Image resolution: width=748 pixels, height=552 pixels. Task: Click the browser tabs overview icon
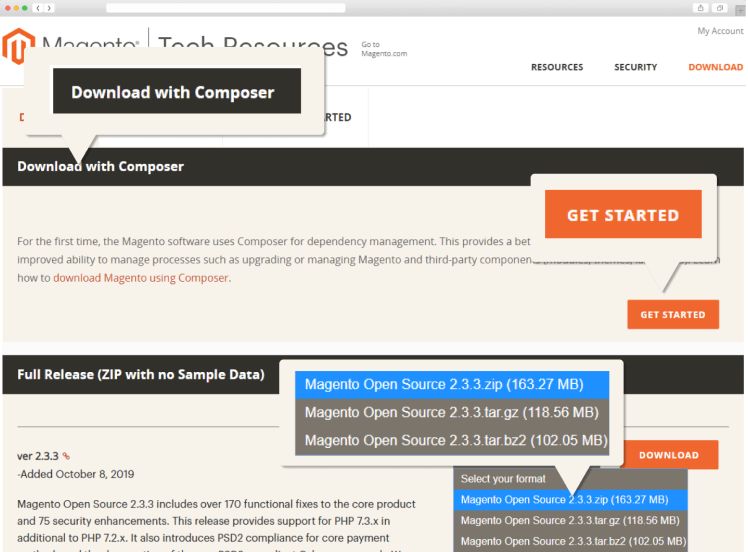719,8
